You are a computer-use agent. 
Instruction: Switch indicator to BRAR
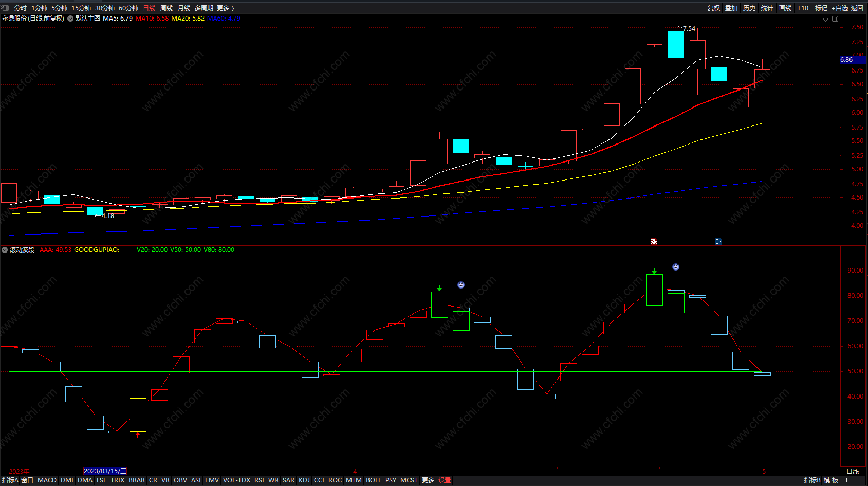click(x=137, y=480)
